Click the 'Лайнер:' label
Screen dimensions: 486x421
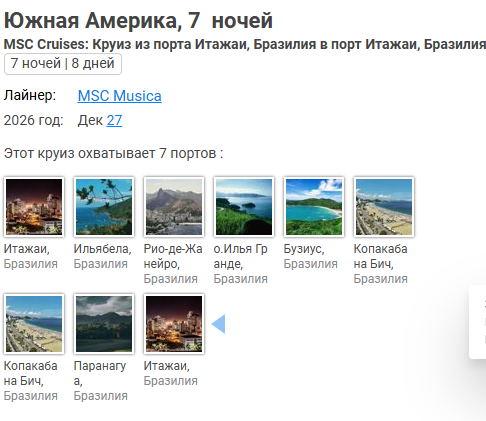[x=30, y=96]
